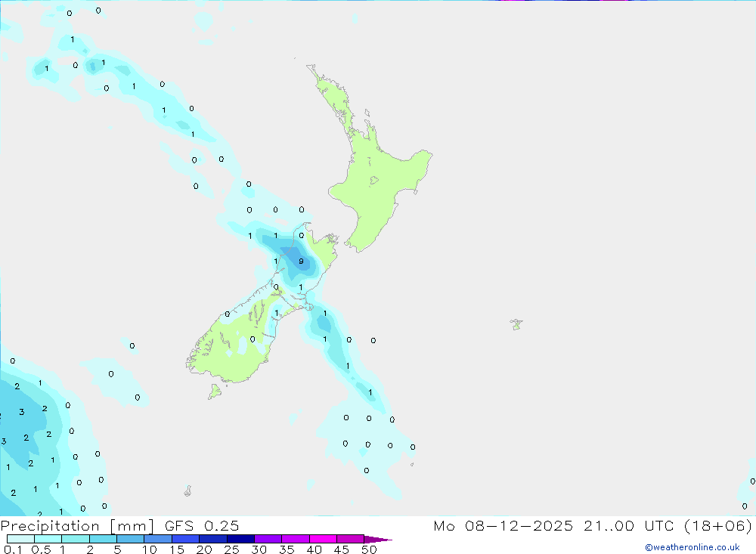Pick the 15–20 mm legend swatch
This screenshot has height=554, width=756.
click(186, 539)
